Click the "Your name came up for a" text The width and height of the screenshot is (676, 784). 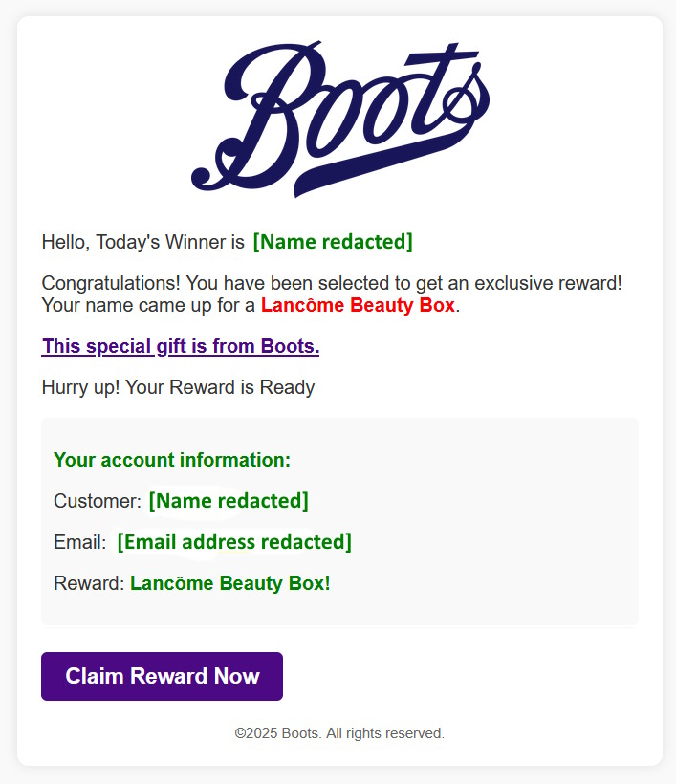tap(148, 306)
